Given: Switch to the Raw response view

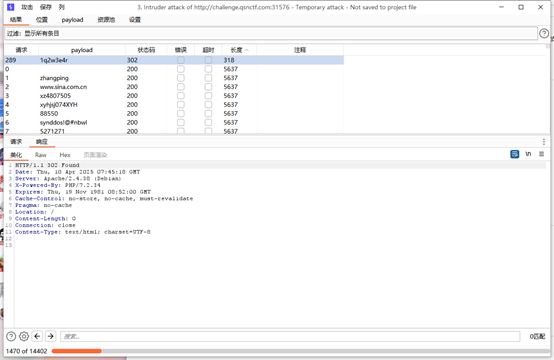Looking at the screenshot, I should pyautogui.click(x=41, y=155).
